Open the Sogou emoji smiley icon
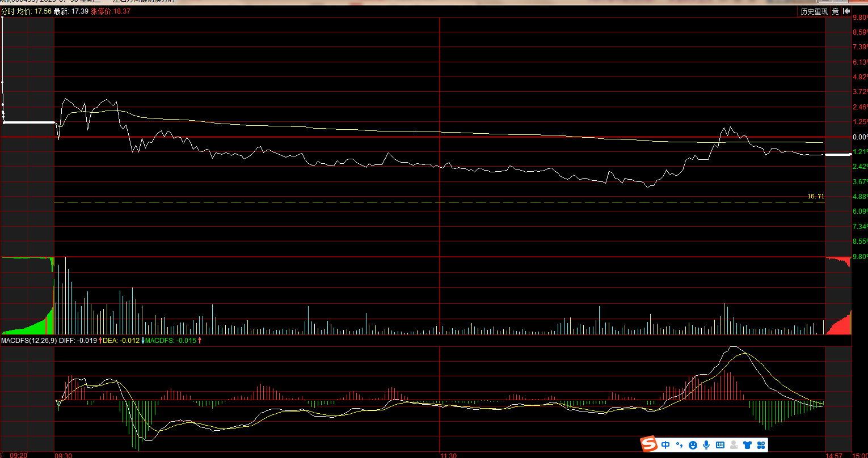Screen dimensions: 868x458 [x=693, y=445]
